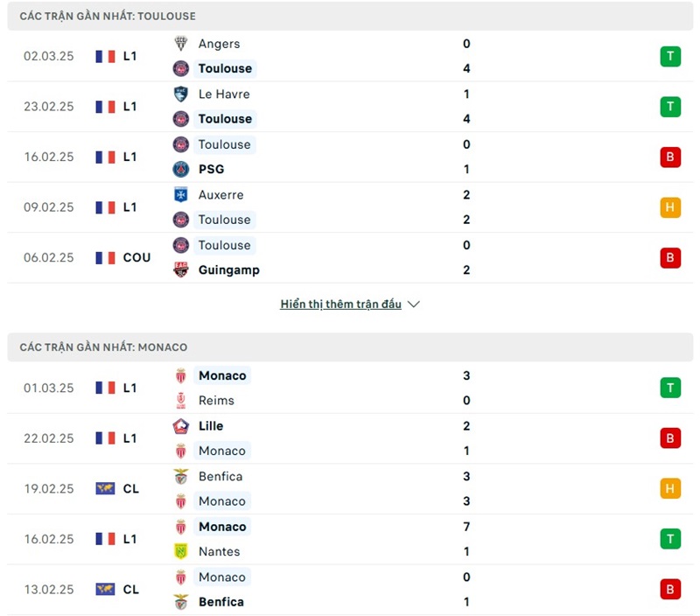
Task: Click the PSG club logo
Action: click(181, 170)
